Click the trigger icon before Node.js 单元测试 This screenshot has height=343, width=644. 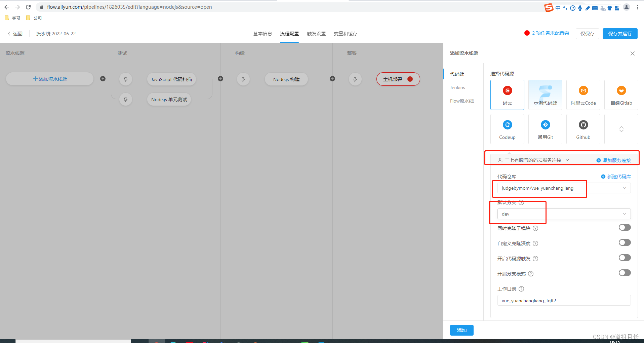(126, 100)
